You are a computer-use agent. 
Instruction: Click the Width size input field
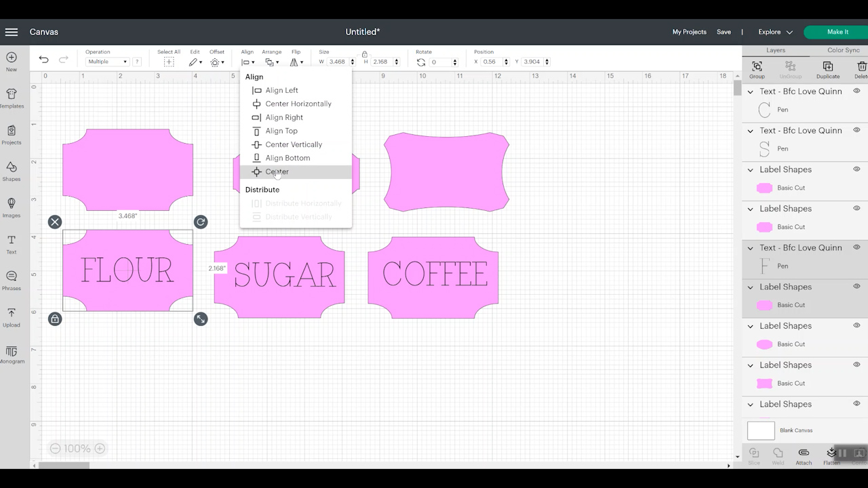point(337,62)
